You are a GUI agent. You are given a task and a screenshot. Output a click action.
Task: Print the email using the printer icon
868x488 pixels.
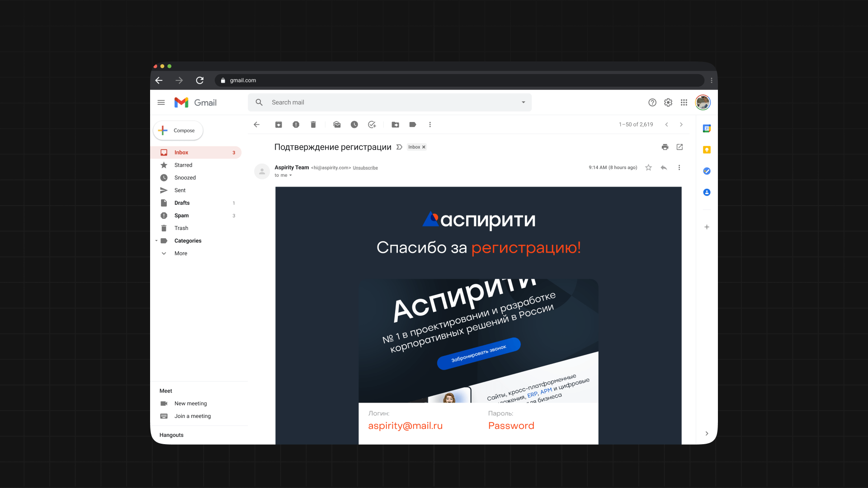point(665,147)
